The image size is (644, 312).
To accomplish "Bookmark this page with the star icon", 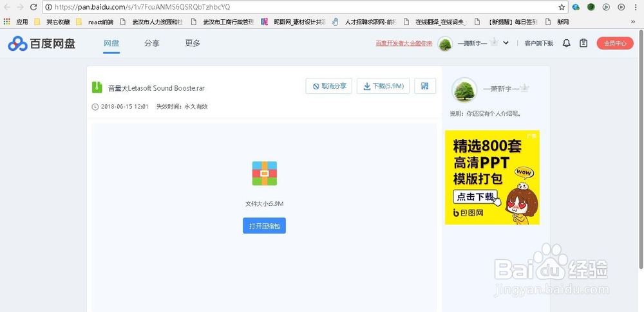I will point(562,7).
